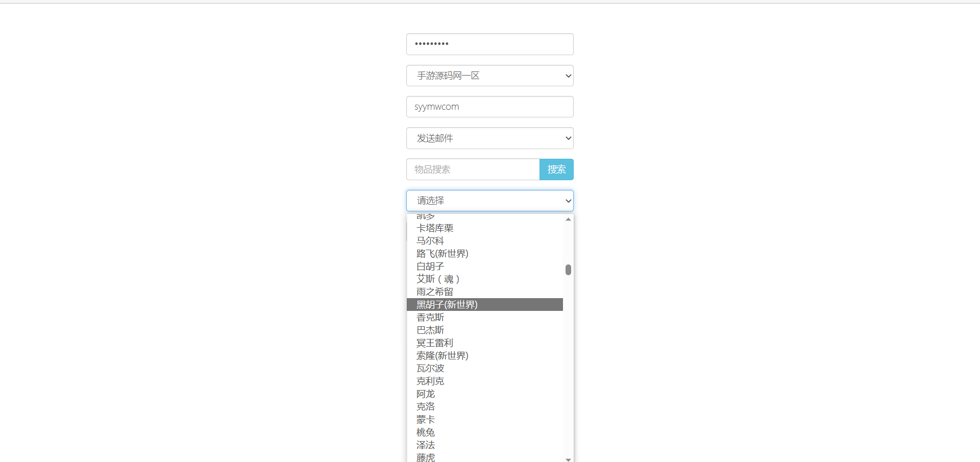
Task: Pick 桃兔 from the dropdown list
Action: (426, 432)
